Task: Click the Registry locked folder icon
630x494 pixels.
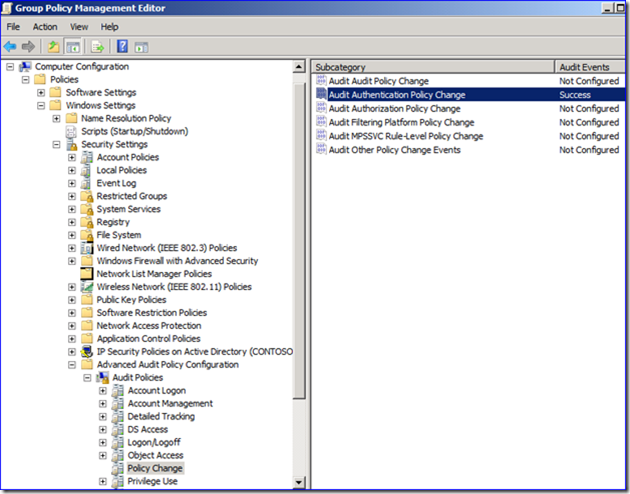Action: pyautogui.click(x=87, y=222)
